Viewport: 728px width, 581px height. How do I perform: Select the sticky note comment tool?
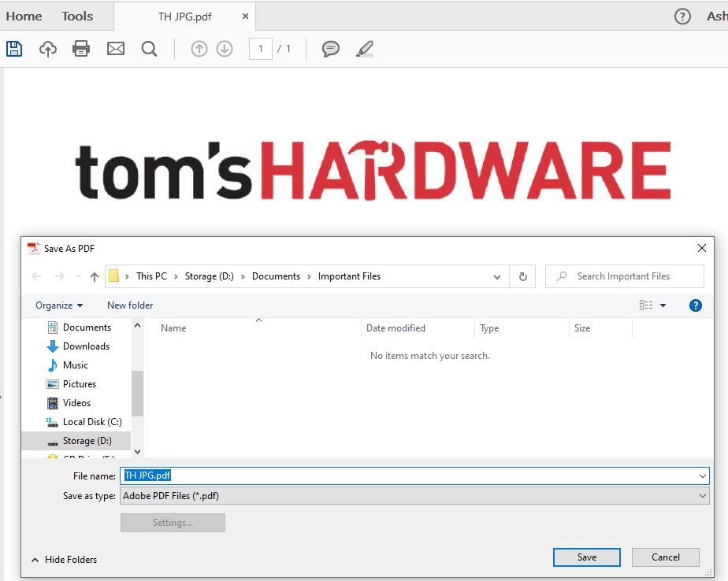click(x=330, y=49)
